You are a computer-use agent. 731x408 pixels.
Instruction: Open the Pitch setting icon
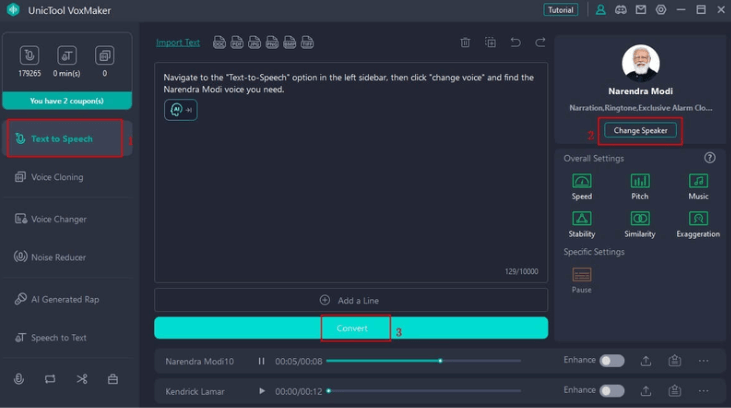point(639,181)
